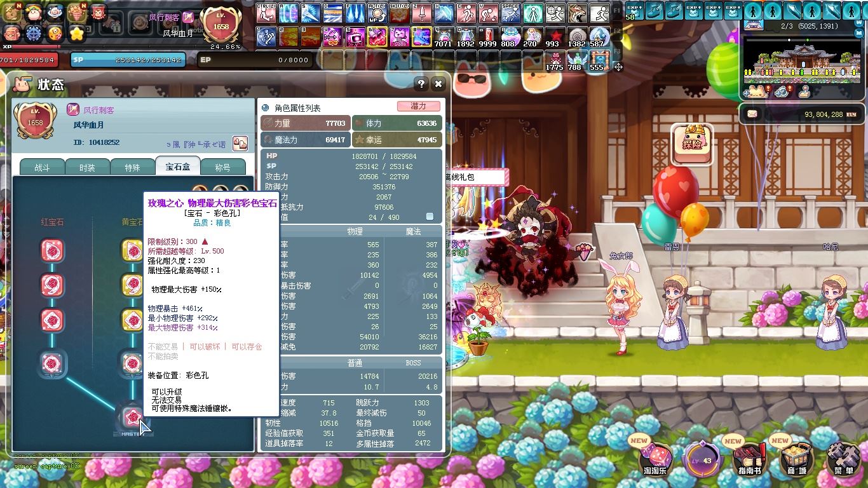
Task: Select the MASTER rose gem slot
Action: tap(132, 418)
